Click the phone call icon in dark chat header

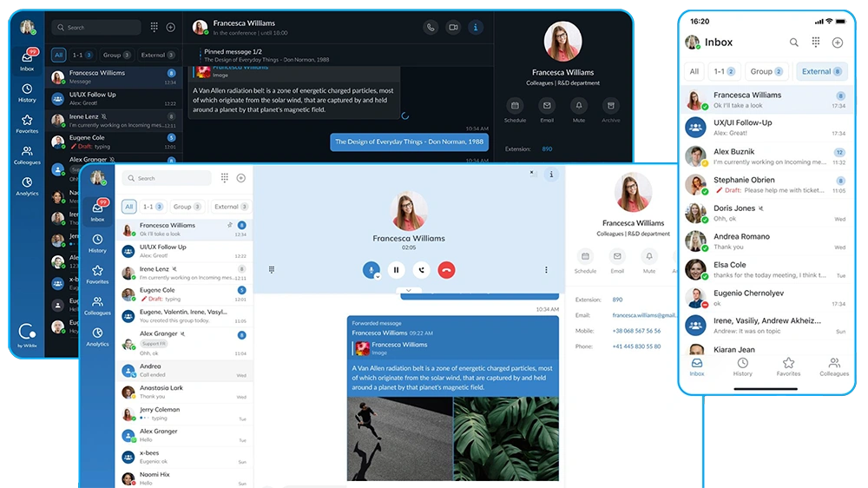(430, 28)
